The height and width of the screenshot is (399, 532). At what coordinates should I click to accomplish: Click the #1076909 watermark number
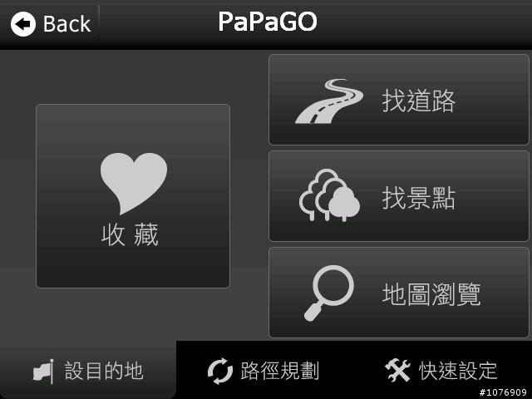pos(503,392)
